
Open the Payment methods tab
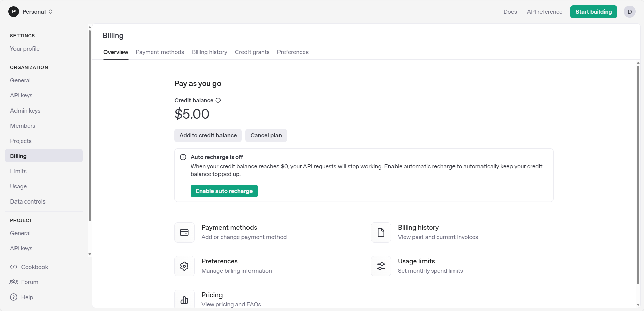(x=160, y=52)
